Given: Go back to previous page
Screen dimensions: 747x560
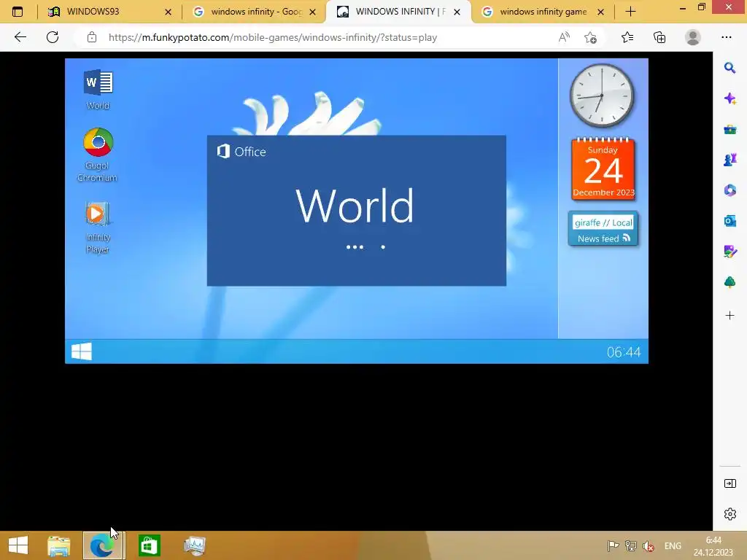Looking at the screenshot, I should point(20,37).
